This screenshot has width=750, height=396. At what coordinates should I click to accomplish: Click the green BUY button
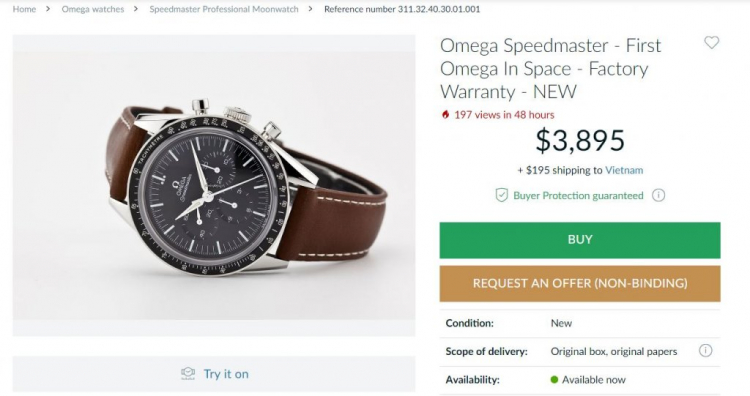[x=580, y=240]
